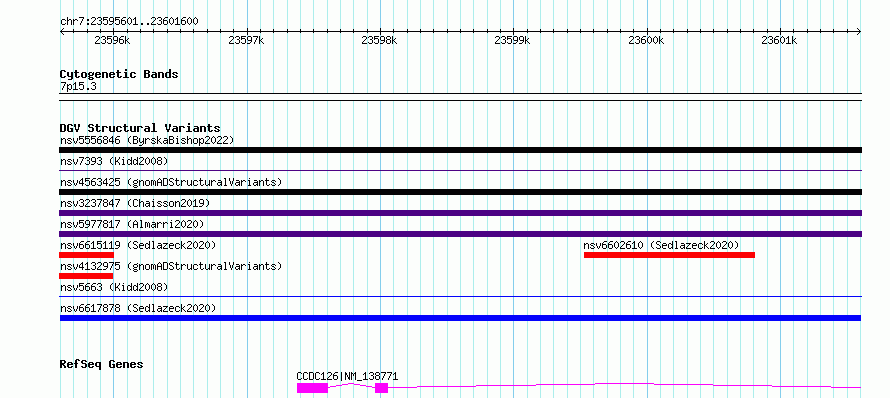Select the black nsv4563425 variant bar
This screenshot has width=890, height=398.
tap(460, 192)
